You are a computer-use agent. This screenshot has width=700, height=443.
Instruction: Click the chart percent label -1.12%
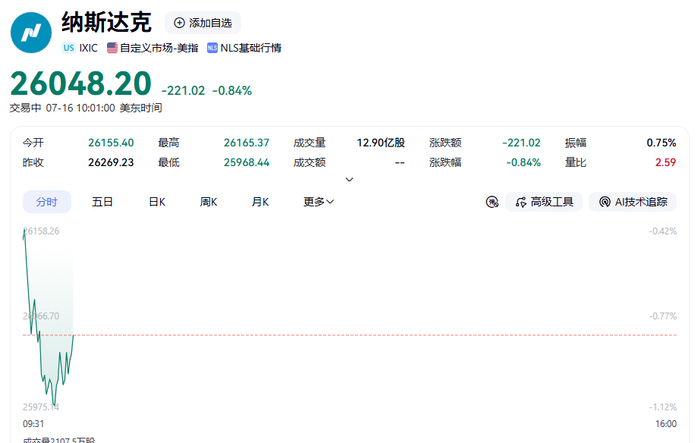663,407
